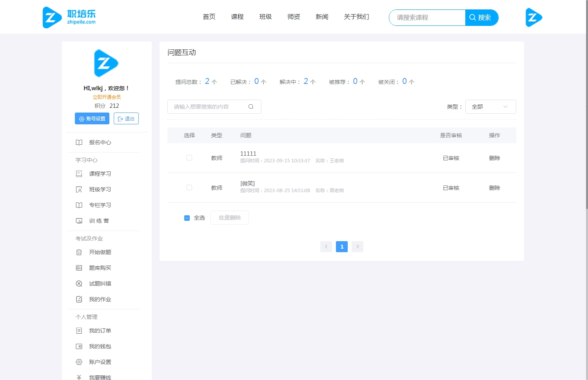This screenshot has width=588, height=380.
Task: Go to previous page arrow in pagination
Action: [326, 247]
